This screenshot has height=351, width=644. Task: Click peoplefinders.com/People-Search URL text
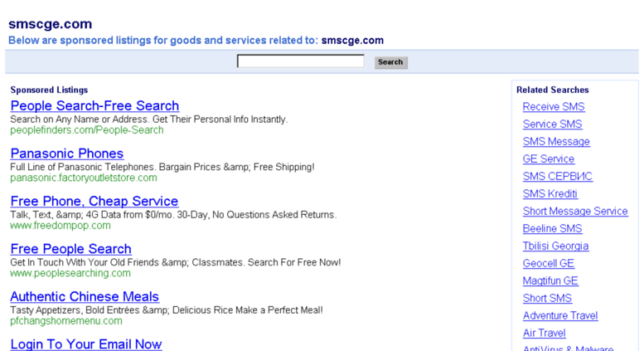(x=87, y=130)
